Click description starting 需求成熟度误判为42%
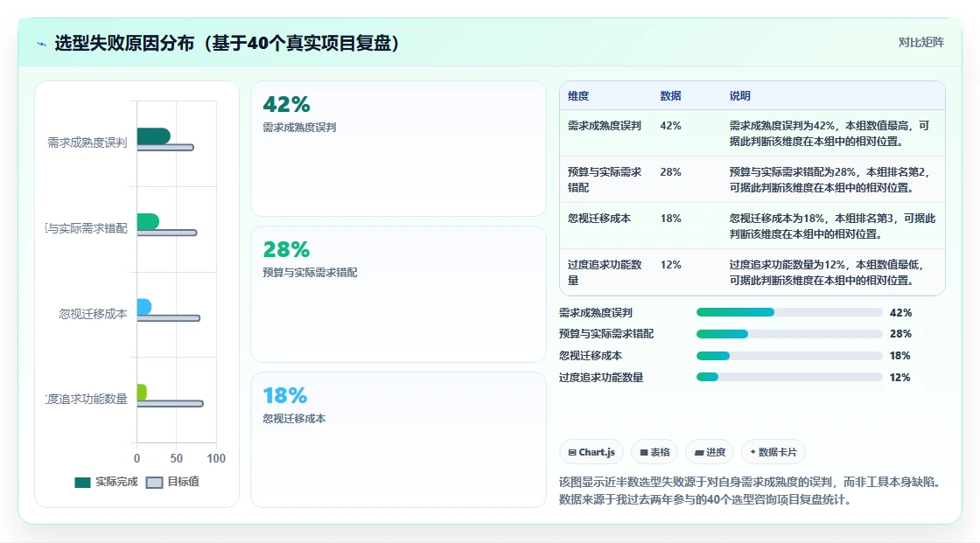This screenshot has width=980, height=543. [x=829, y=133]
